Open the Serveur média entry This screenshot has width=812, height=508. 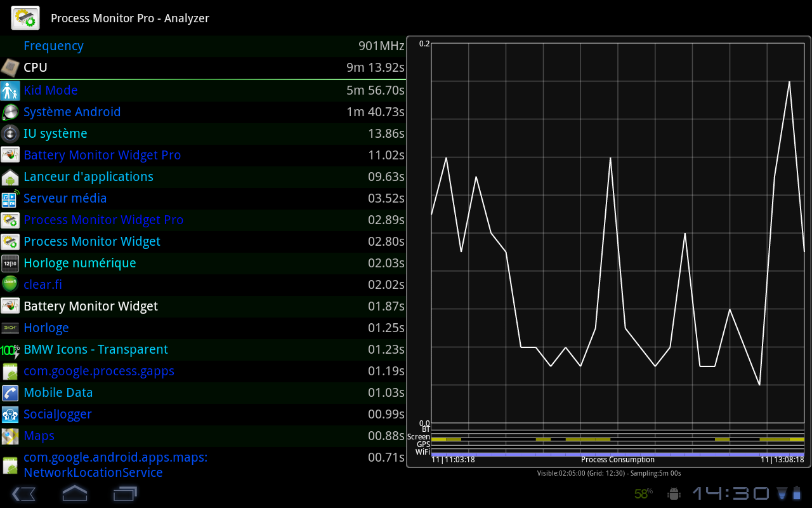point(203,199)
